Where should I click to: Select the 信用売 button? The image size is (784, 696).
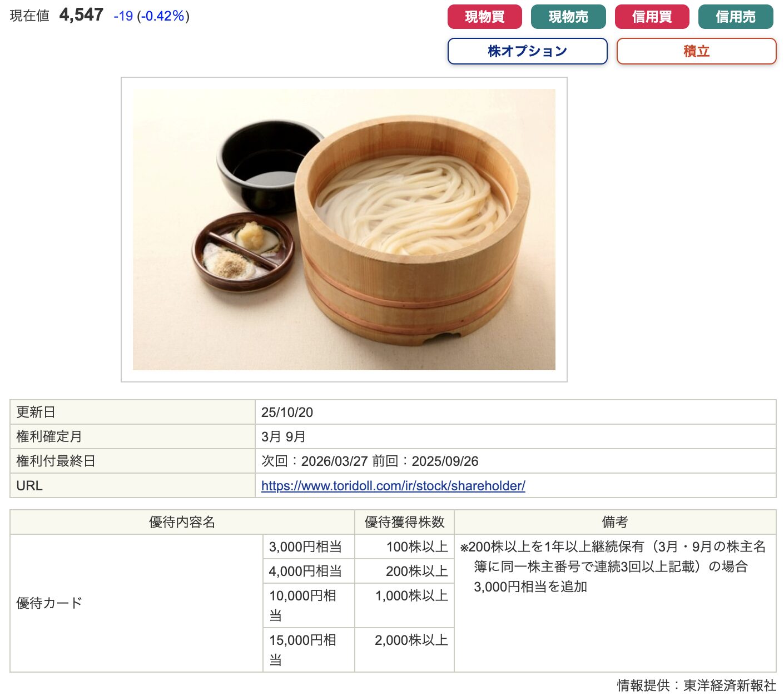tap(736, 17)
